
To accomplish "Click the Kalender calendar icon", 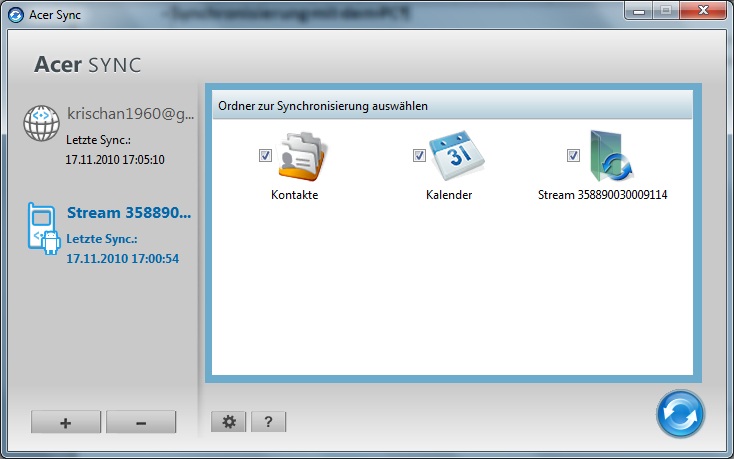I will (x=456, y=156).
